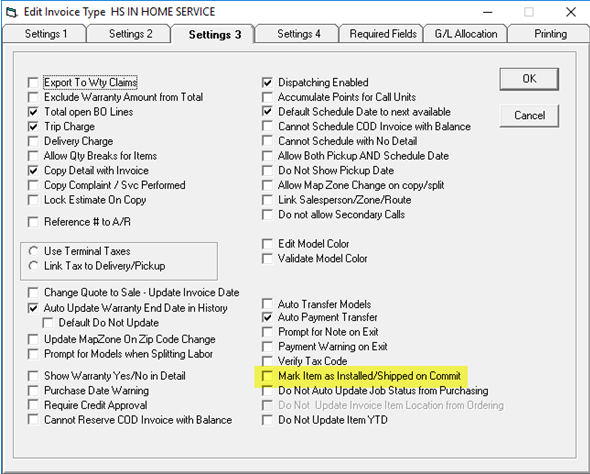Click the application icon in title bar
The height and width of the screenshot is (474, 590).
[x=12, y=12]
